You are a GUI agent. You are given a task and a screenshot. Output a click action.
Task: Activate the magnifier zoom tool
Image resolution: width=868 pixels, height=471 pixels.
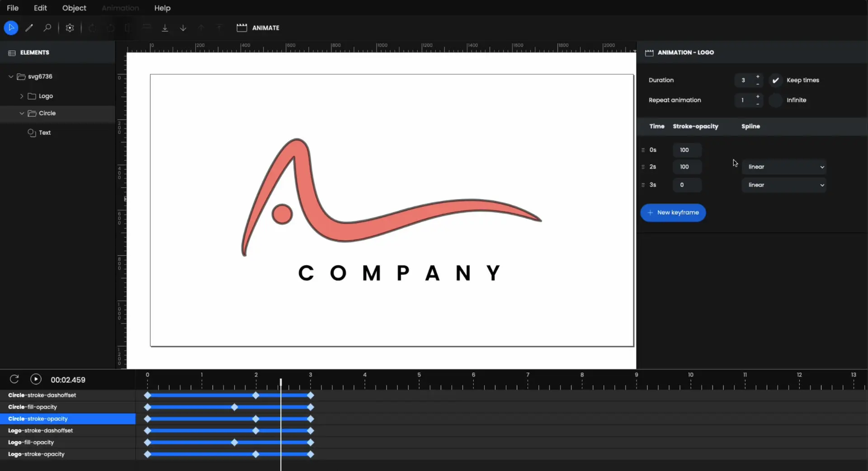(x=47, y=28)
